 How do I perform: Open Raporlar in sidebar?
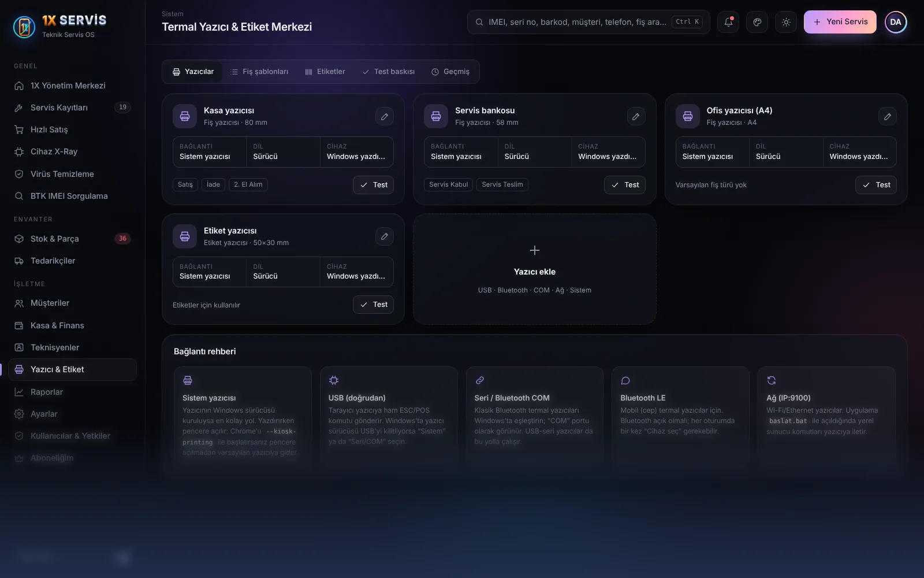(x=72, y=392)
